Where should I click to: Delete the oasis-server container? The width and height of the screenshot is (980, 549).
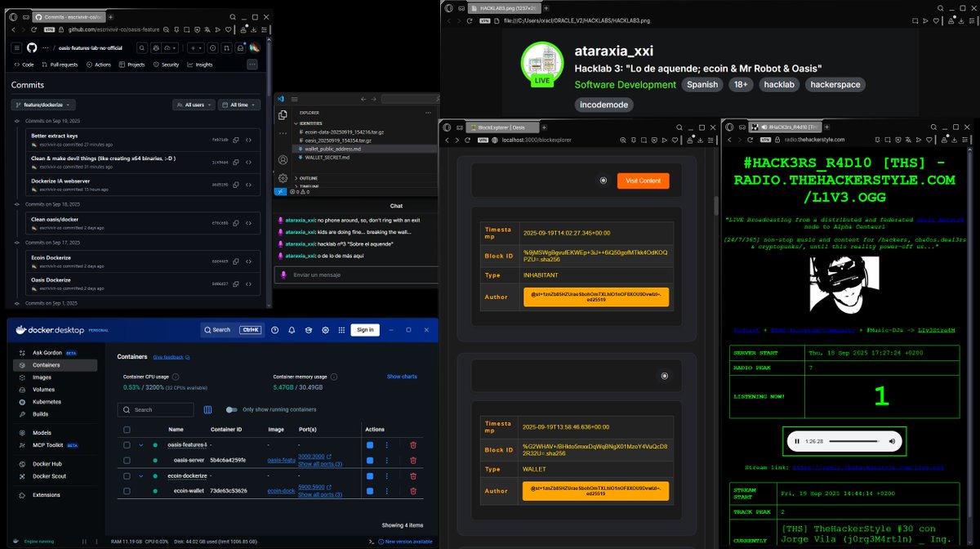[x=413, y=460]
